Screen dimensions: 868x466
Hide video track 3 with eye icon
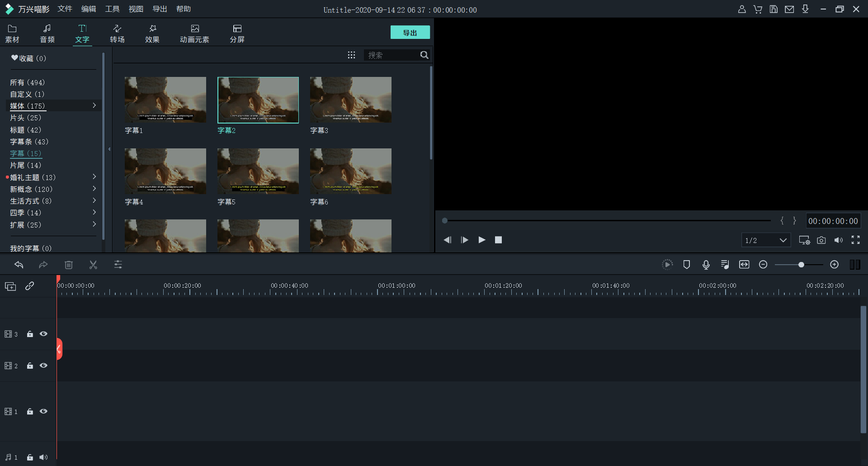click(43, 334)
